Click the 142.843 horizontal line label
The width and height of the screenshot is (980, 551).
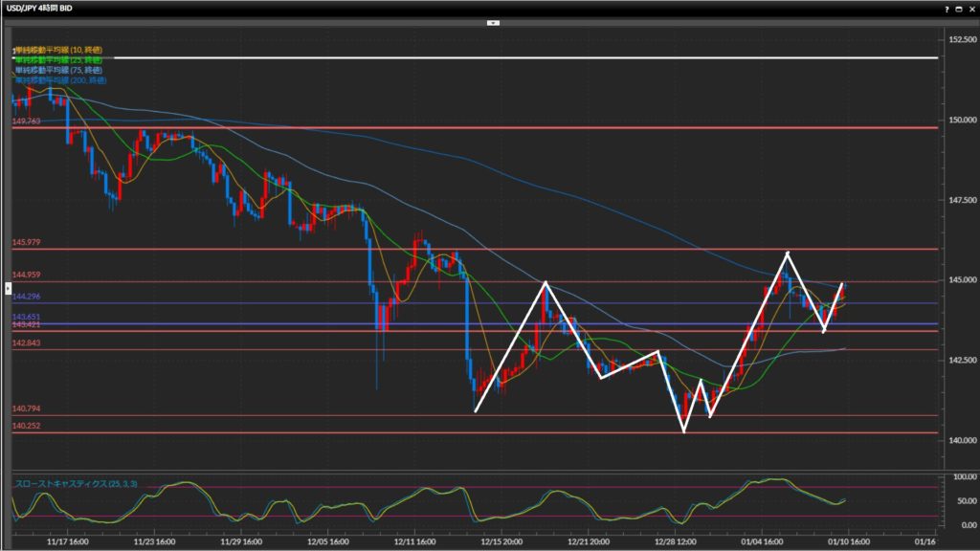click(26, 343)
